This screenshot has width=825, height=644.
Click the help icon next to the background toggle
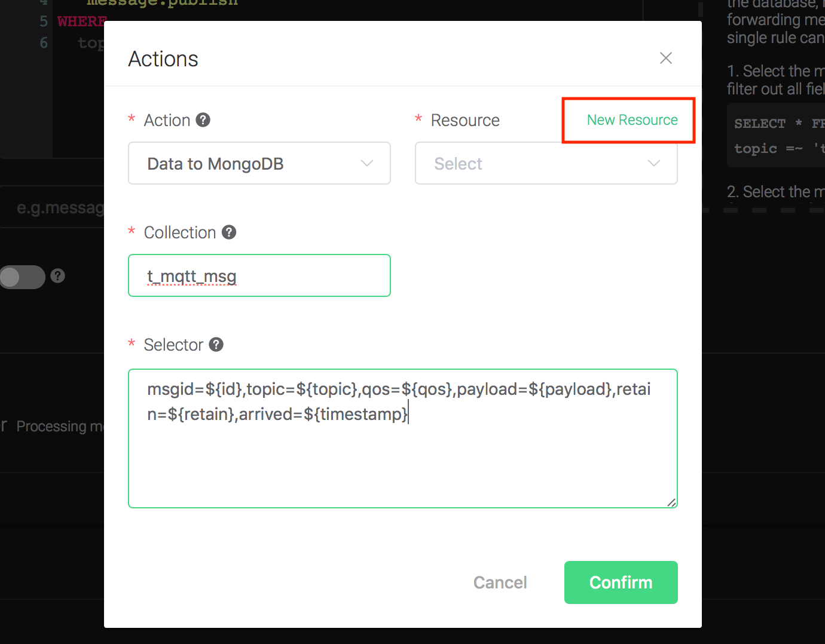click(x=57, y=276)
